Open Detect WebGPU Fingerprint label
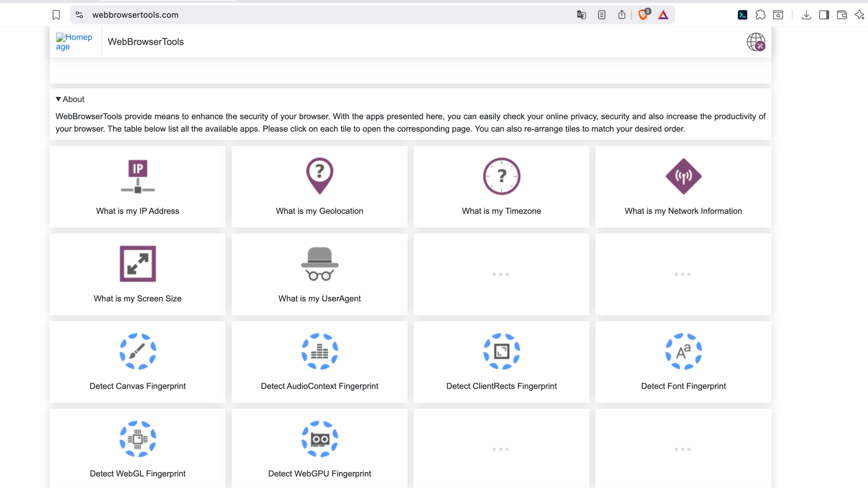This screenshot has width=868, height=488. pos(319,473)
